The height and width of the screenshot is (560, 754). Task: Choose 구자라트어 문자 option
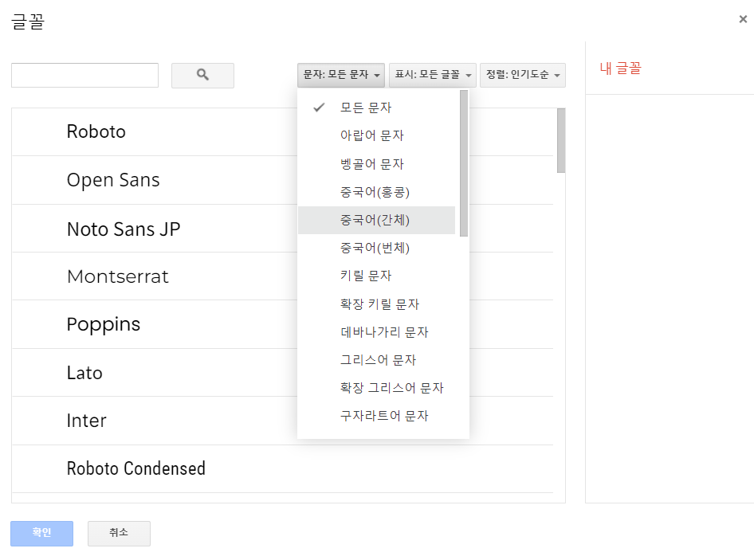point(376,416)
